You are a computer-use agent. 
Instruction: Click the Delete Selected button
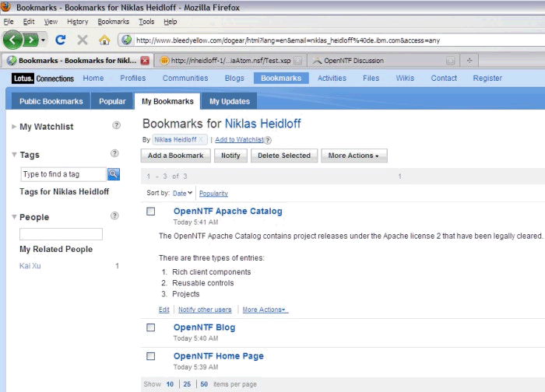coord(284,156)
